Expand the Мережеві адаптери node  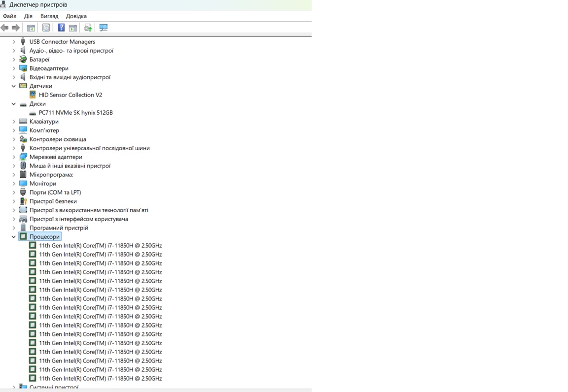(14, 157)
